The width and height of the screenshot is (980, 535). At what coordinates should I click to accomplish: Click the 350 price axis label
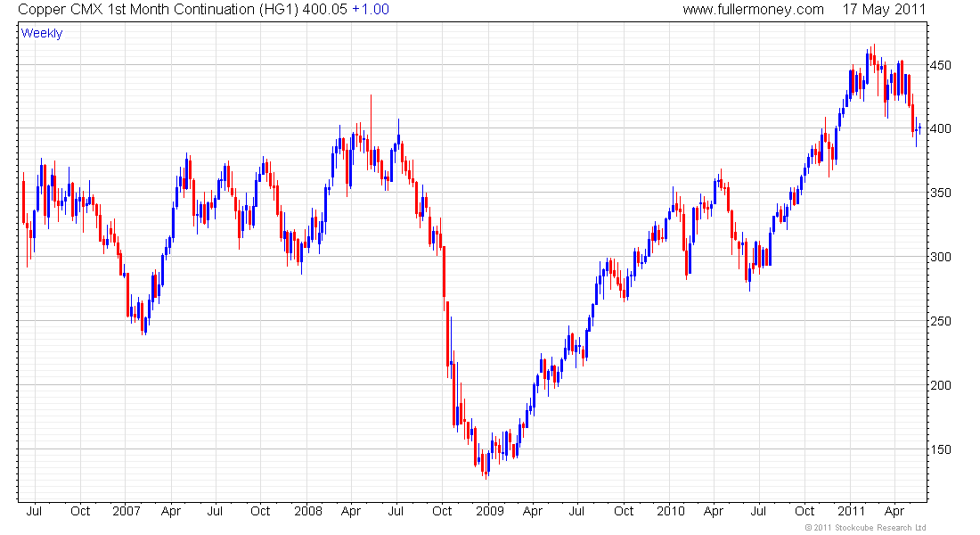(x=941, y=193)
